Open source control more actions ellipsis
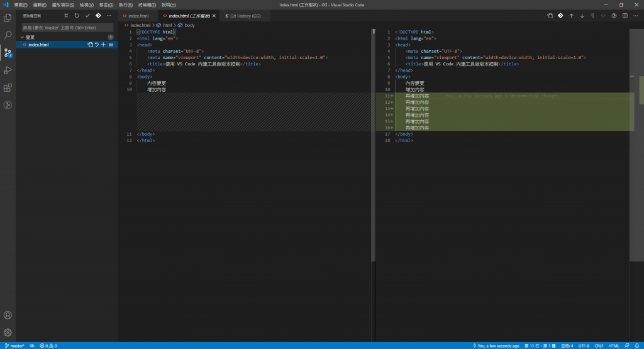This screenshot has height=349, width=644. 109,16
